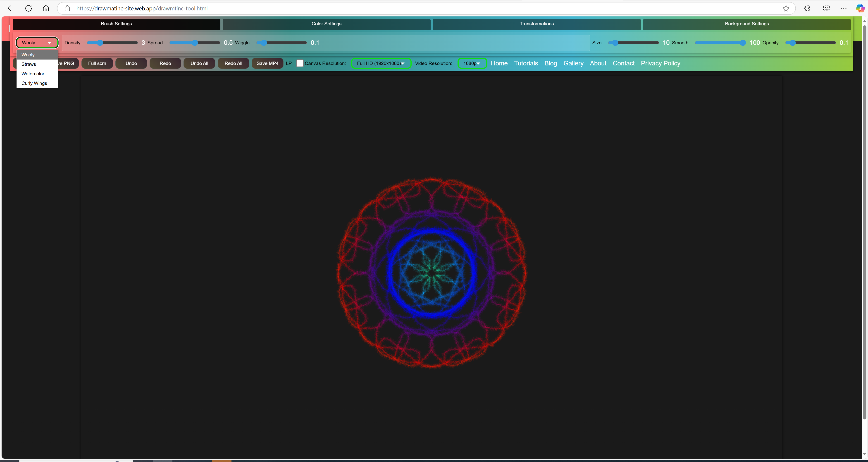This screenshot has width=868, height=462.
Task: Select Curly Wings brush option
Action: [x=37, y=83]
